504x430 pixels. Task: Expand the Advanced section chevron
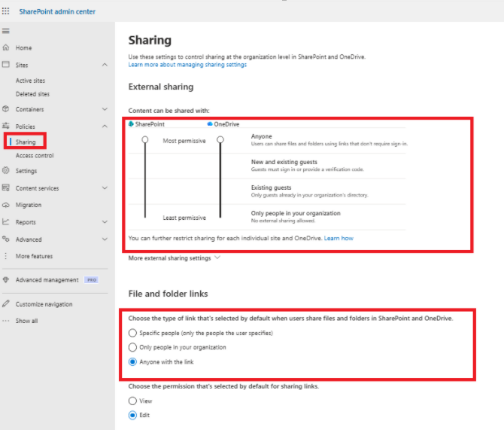pyautogui.click(x=105, y=239)
